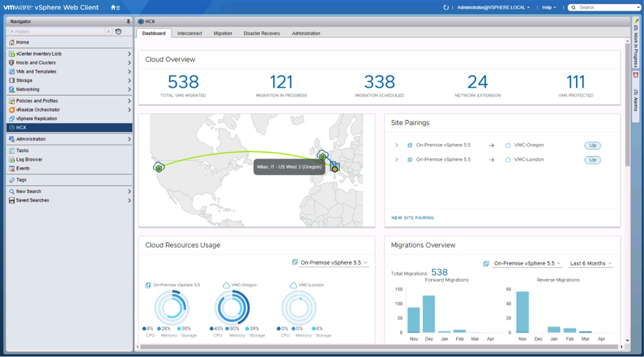644x357 pixels.
Task: Pin the Navigator panel
Action: (128, 21)
